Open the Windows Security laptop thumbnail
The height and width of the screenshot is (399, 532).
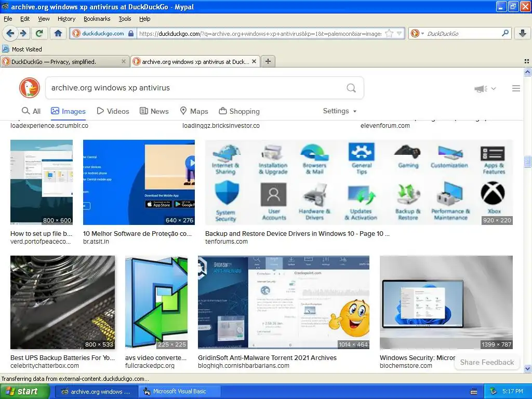click(x=446, y=302)
